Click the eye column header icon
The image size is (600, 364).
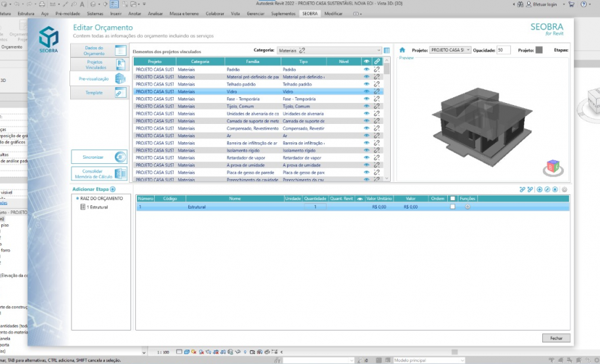tap(366, 61)
